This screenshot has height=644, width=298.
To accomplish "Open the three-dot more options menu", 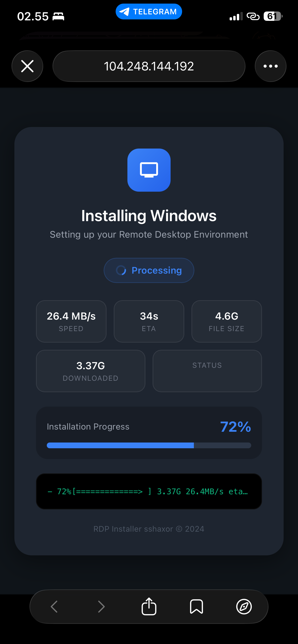I will 270,66.
